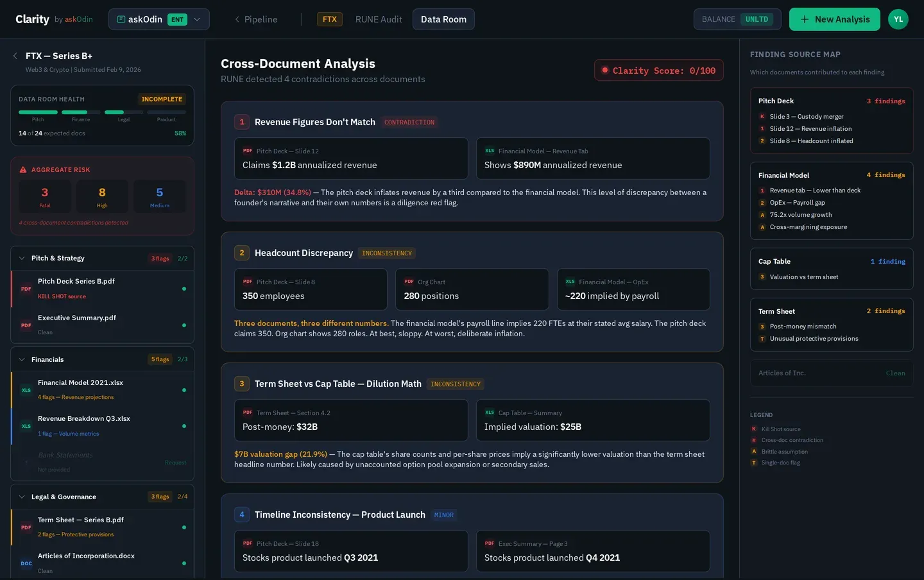This screenshot has height=580, width=924.
Task: Click the PDF icon for Pitch Deck Series B.pdf
Action: coord(26,289)
